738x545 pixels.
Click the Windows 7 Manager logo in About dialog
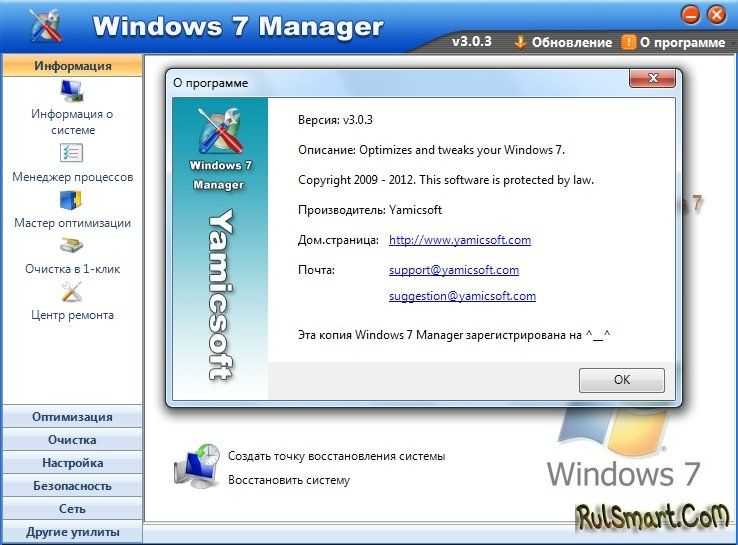pyautogui.click(x=220, y=130)
